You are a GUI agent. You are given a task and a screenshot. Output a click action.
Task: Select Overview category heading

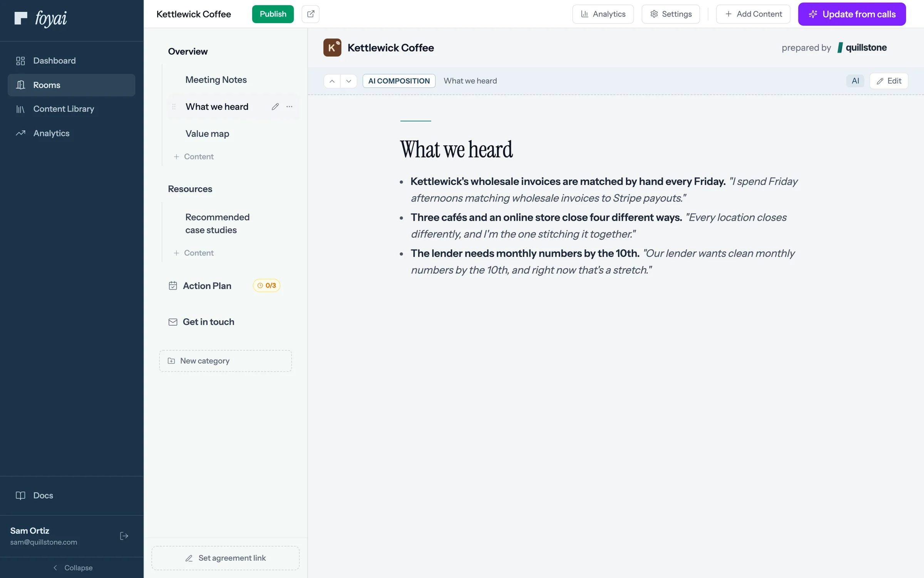coord(188,52)
